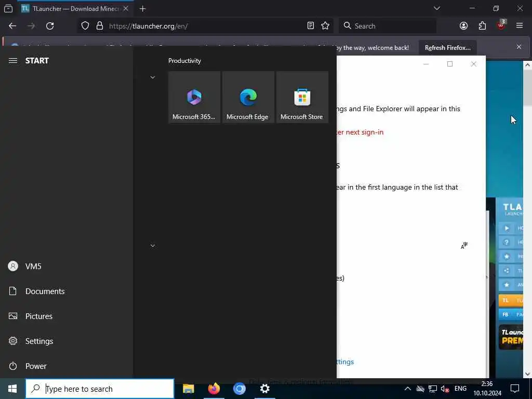Screen dimensions: 532x399
Task: Open the Microsoft 365 tile
Action: click(x=194, y=97)
